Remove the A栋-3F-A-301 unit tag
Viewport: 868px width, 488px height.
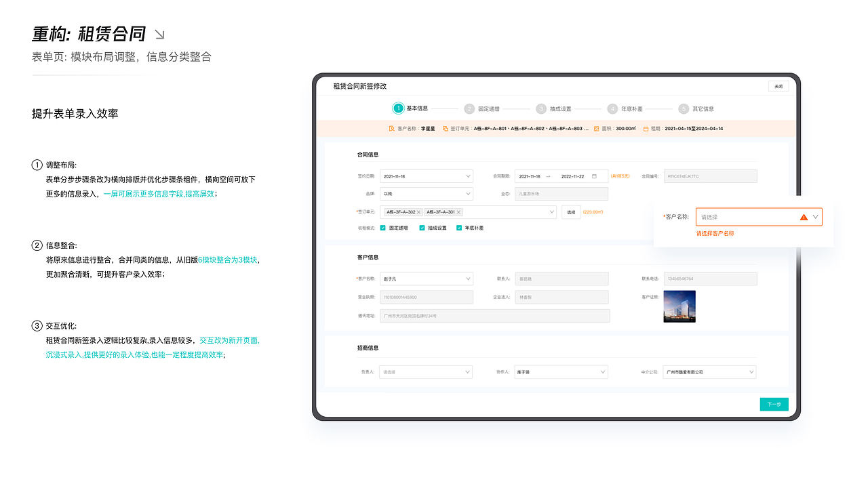click(458, 211)
